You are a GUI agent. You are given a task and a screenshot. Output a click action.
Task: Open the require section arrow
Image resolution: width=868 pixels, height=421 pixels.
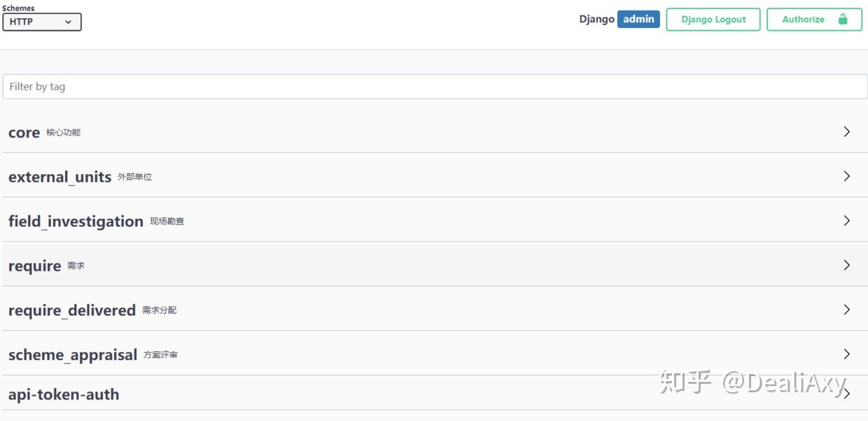[x=847, y=265]
